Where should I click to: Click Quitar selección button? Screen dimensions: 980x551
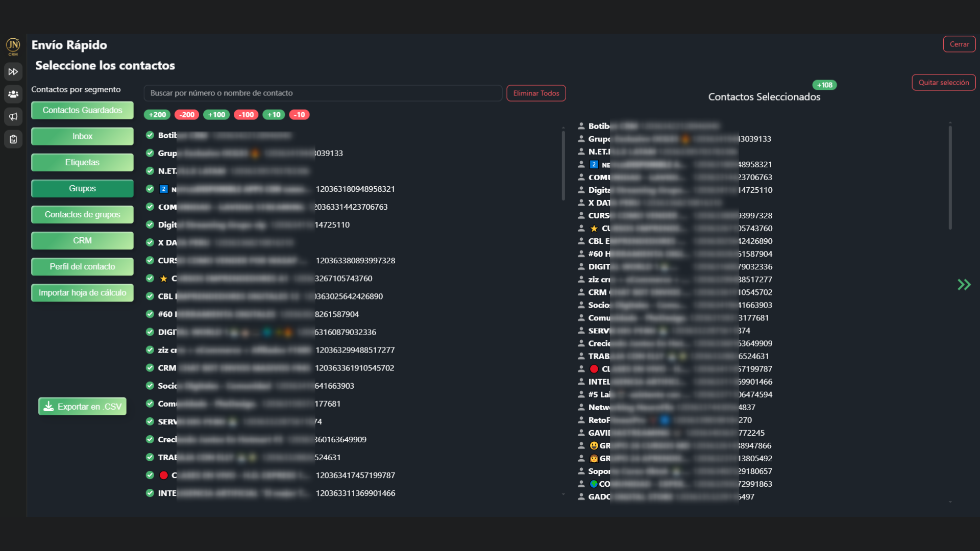coord(943,83)
